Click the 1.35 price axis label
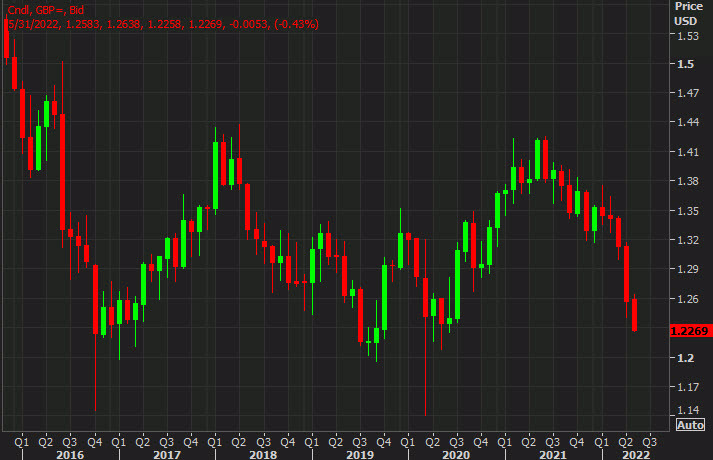This screenshot has width=713, height=460. [x=688, y=211]
